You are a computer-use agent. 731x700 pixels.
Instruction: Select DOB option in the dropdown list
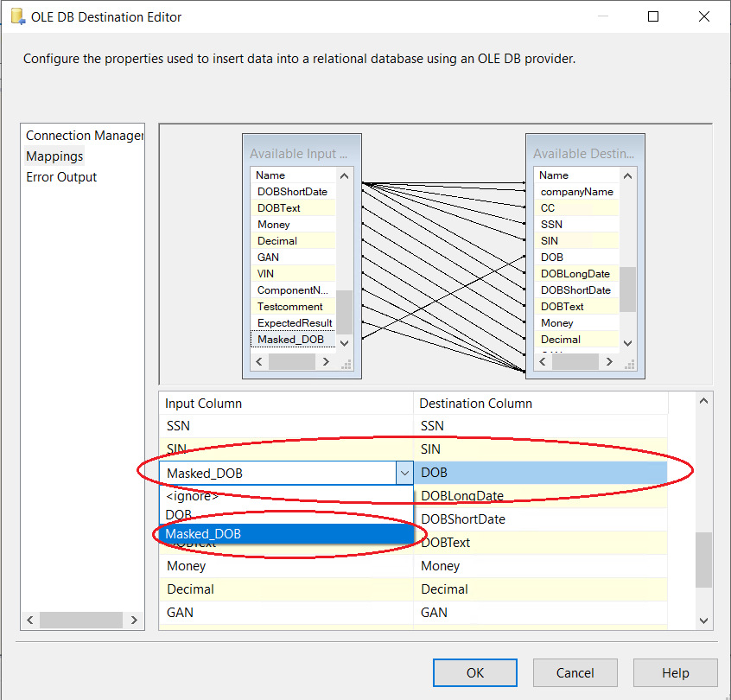[179, 514]
